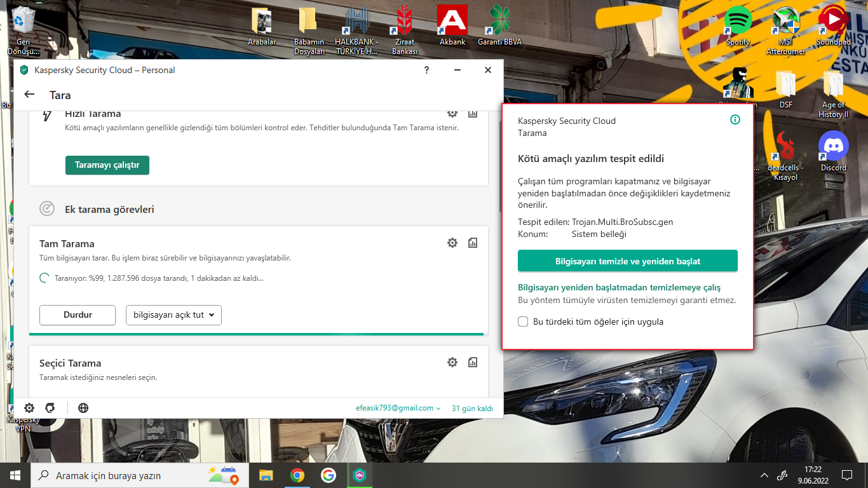Click the 'Tam Tarama' title
Image resolution: width=868 pixels, height=488 pixels.
(x=67, y=244)
